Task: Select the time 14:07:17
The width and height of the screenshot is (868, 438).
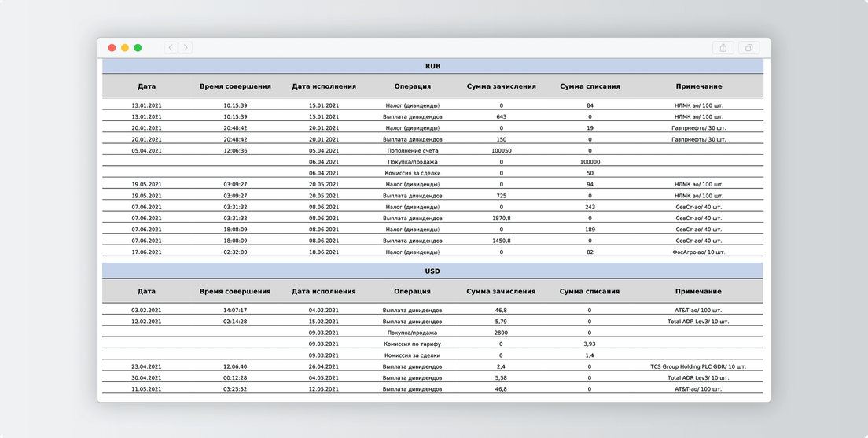Action: (x=235, y=311)
